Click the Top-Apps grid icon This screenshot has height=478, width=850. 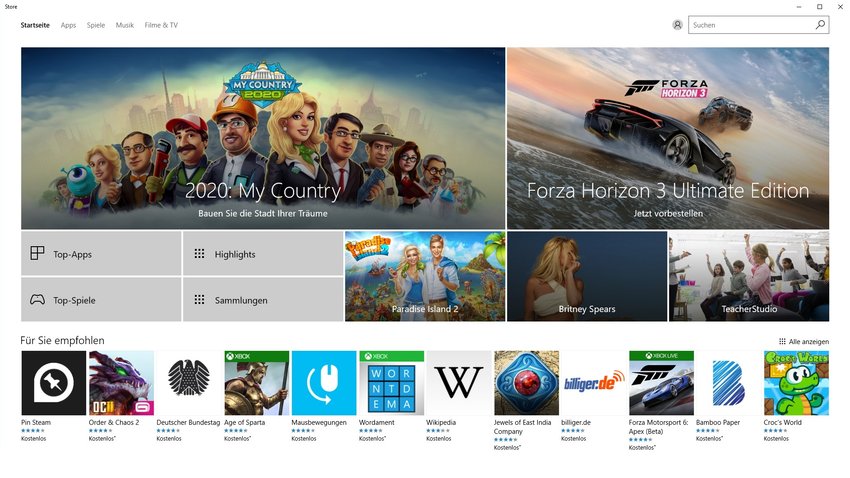[37, 253]
